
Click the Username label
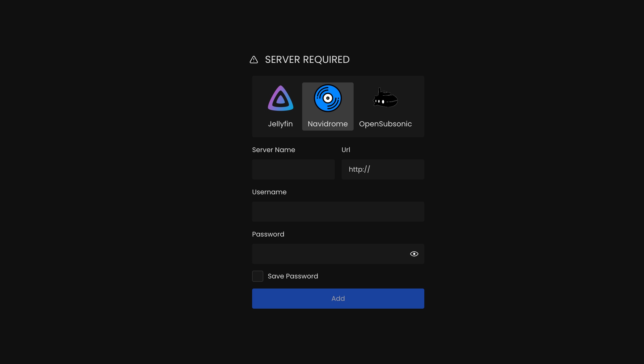pyautogui.click(x=269, y=192)
